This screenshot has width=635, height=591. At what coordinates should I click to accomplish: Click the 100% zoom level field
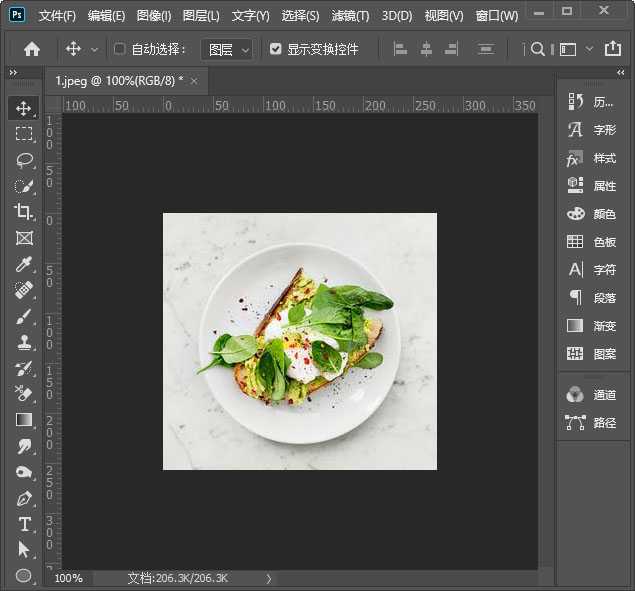(x=69, y=578)
